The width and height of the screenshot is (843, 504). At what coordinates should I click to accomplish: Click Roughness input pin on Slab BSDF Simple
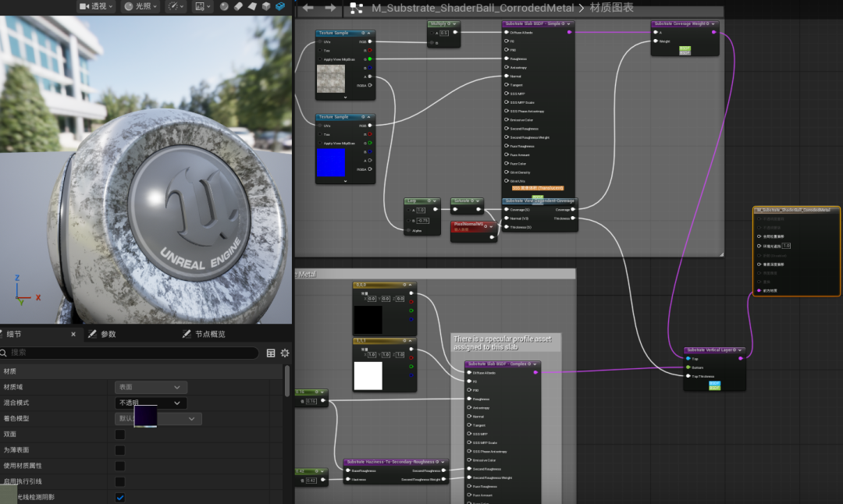(x=507, y=59)
